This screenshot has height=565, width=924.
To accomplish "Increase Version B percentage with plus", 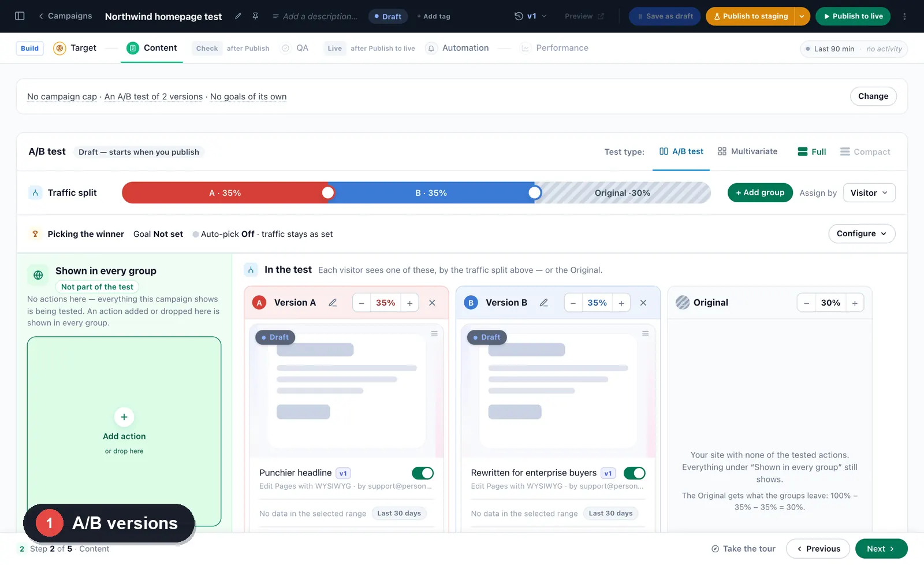I will 621,303.
